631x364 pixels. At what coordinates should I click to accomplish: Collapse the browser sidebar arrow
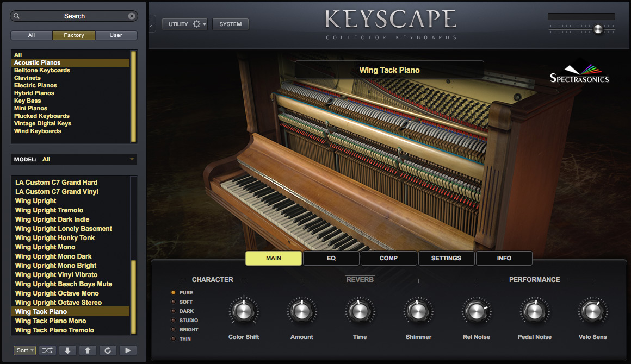click(152, 24)
